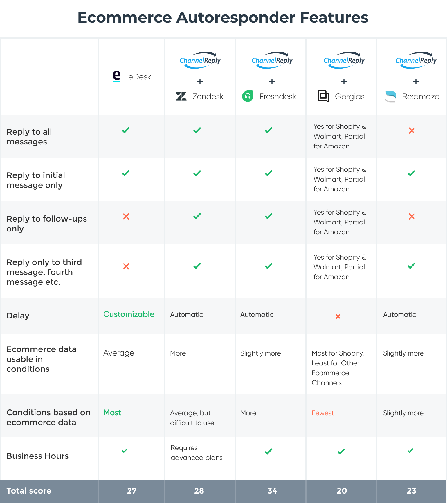Click the Gorgias logo icon
The image size is (447, 504).
click(323, 96)
